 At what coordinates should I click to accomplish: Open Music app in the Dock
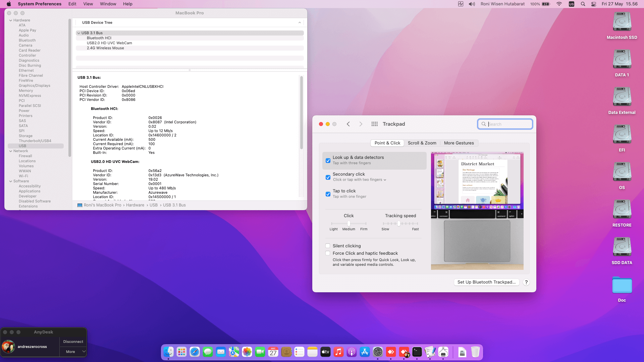tap(338, 352)
